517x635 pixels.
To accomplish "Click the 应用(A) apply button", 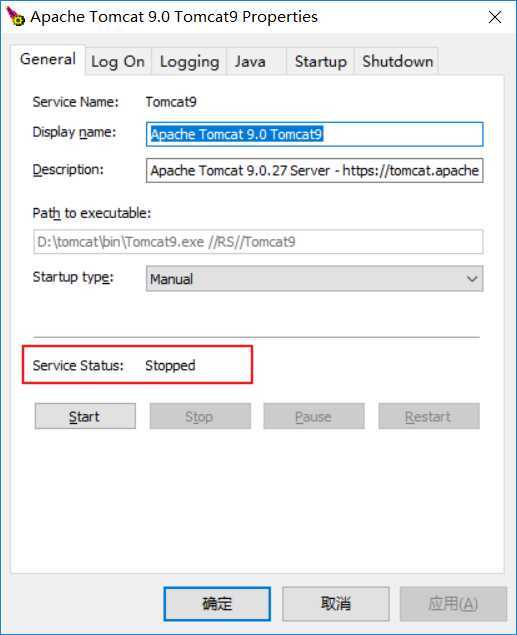I will point(453,604).
